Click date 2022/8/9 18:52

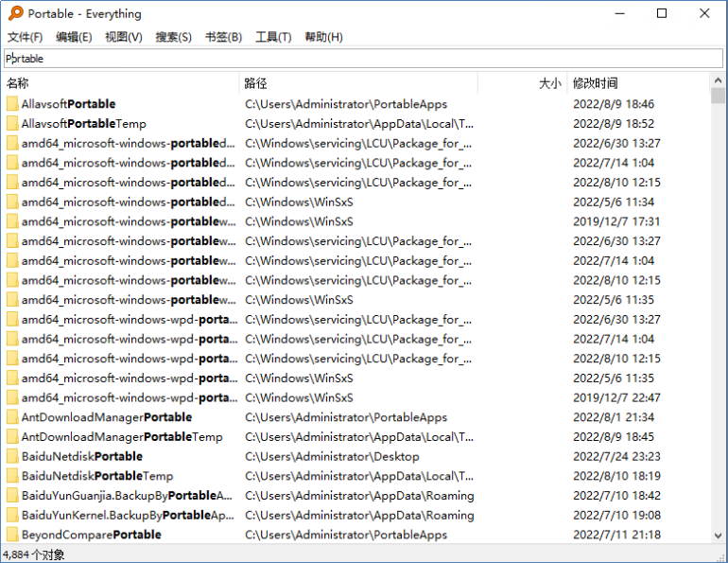(x=614, y=123)
